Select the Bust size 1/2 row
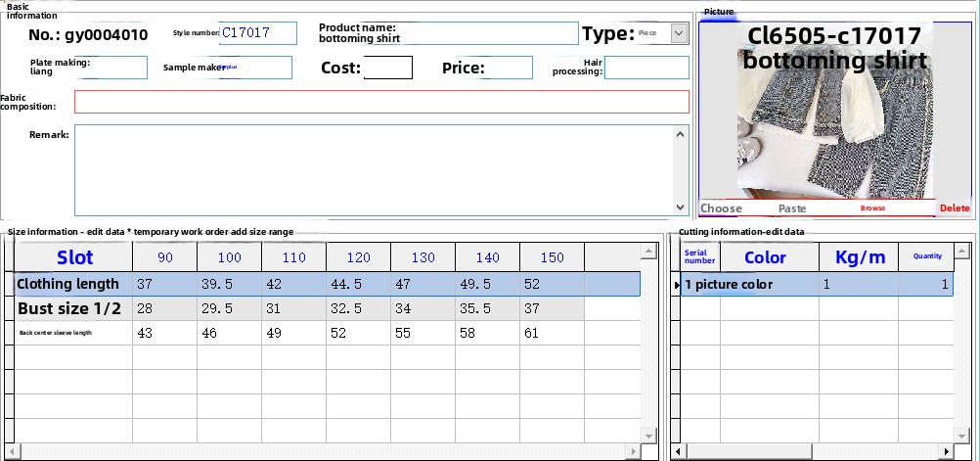Viewport: 980px width, 461px height. [x=68, y=308]
